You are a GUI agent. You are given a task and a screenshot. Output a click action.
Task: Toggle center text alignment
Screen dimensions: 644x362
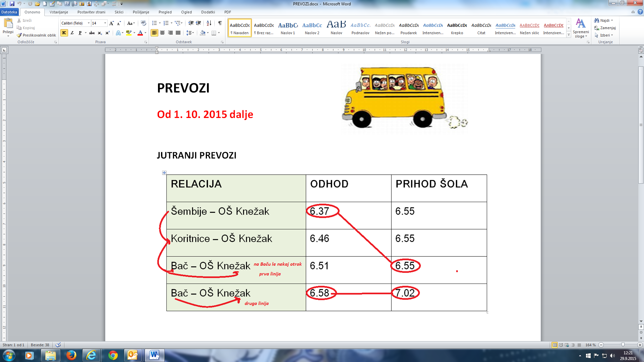pyautogui.click(x=162, y=33)
